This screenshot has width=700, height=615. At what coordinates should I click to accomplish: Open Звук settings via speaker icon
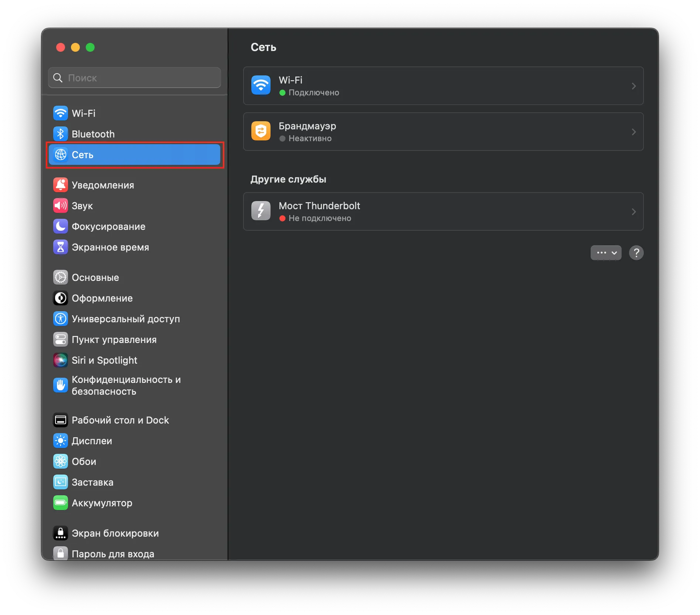pyautogui.click(x=60, y=205)
